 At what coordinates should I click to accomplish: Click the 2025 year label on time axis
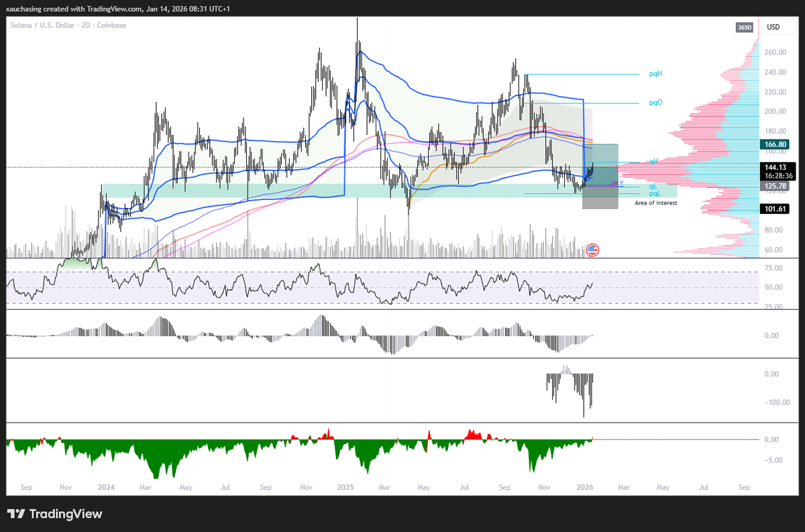[x=345, y=486]
